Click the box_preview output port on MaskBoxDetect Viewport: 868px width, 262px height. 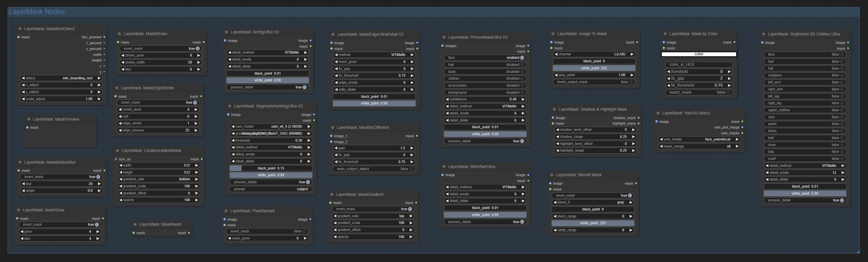click(104, 37)
